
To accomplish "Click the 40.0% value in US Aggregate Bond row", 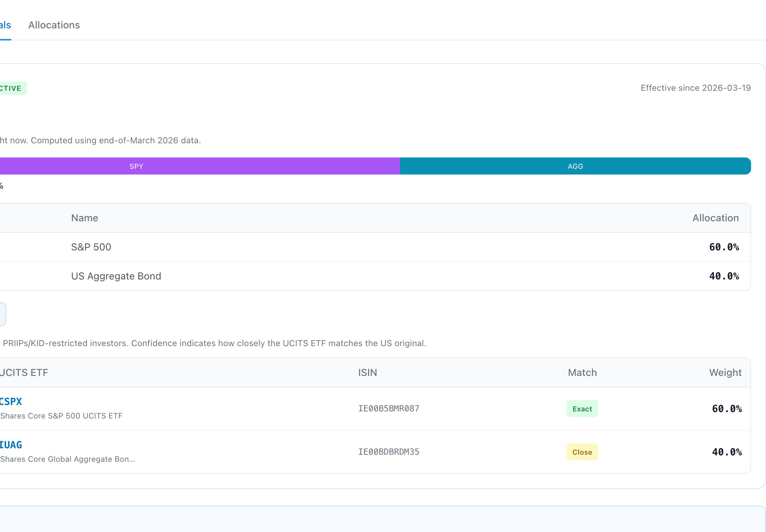I will 724,276.
